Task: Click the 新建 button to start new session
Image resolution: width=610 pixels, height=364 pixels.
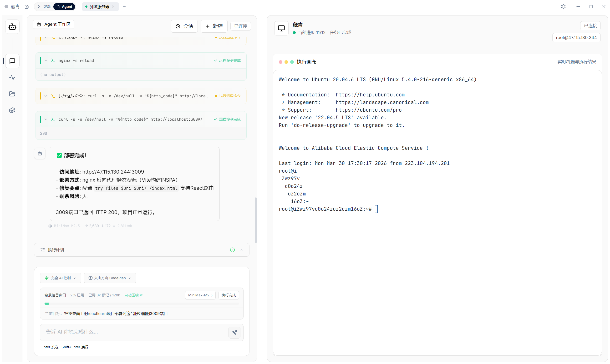Action: click(x=214, y=26)
